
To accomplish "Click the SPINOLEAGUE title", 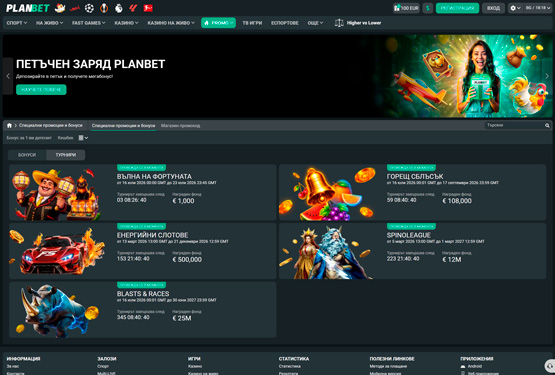I will 408,235.
